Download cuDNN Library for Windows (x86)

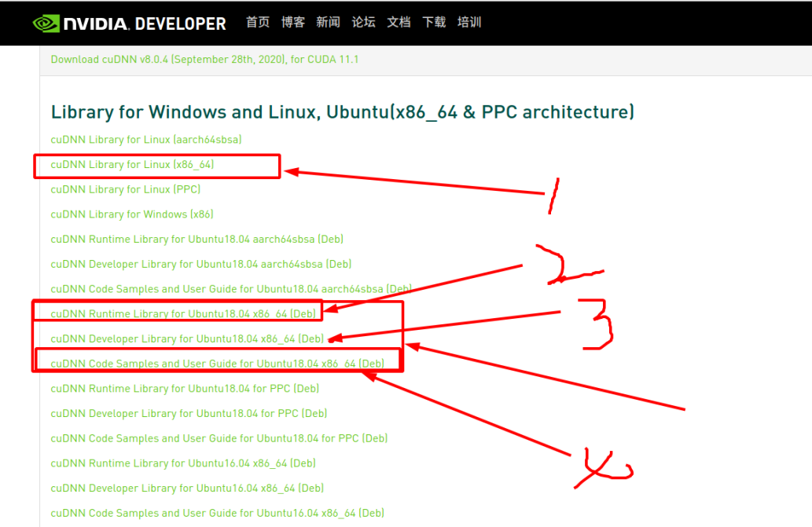click(131, 214)
